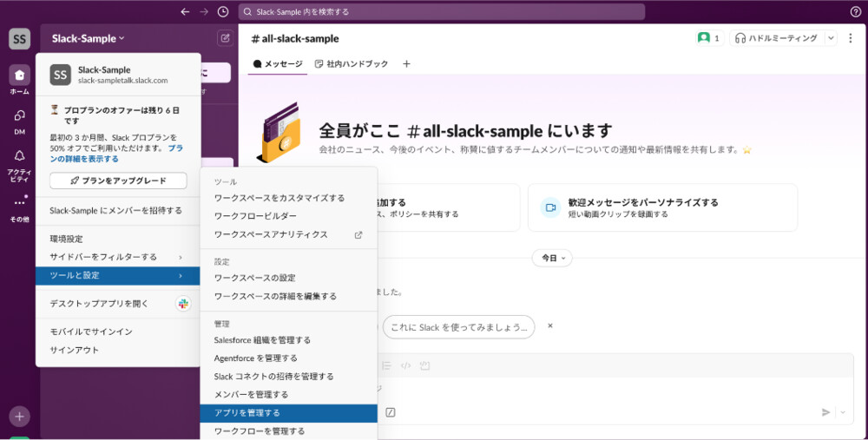Expand ツールと設定 submenu
This screenshot has width=868, height=440.
[x=117, y=276]
